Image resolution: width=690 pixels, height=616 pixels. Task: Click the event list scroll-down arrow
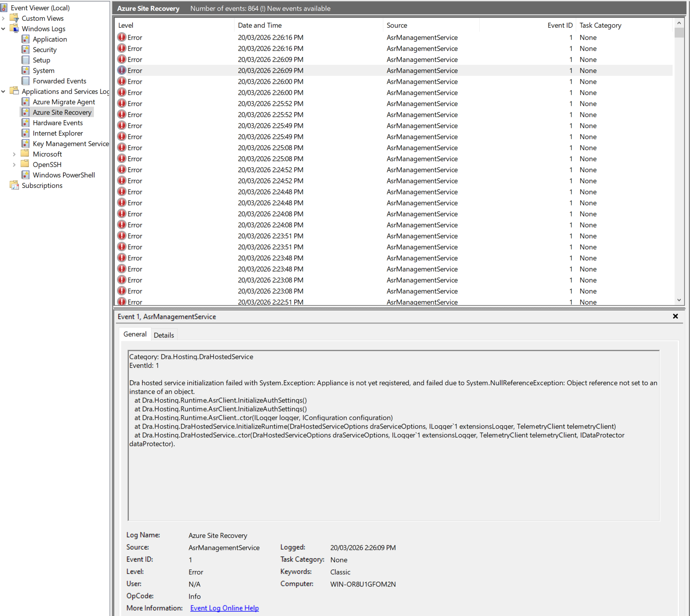click(x=679, y=300)
